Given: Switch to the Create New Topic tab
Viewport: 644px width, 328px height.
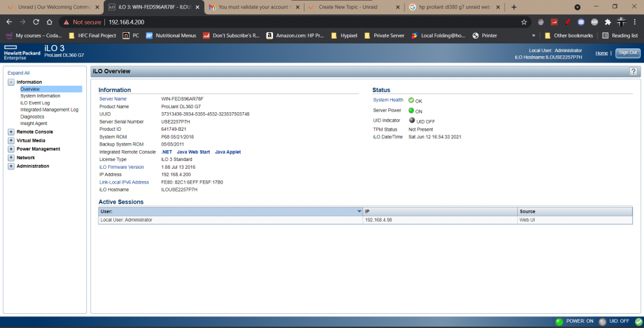Looking at the screenshot, I should coord(353,7).
